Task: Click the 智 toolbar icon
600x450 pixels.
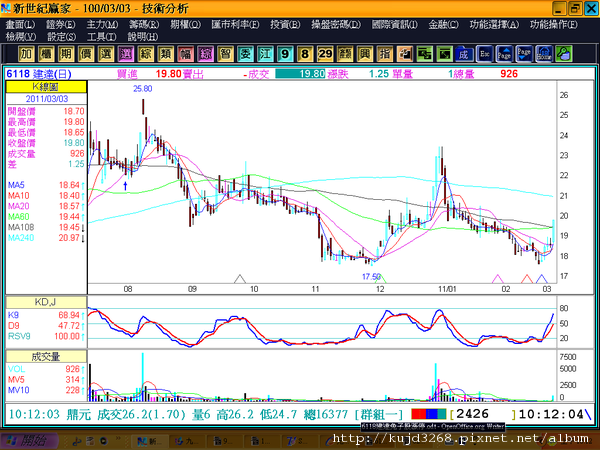Action: 225,54
